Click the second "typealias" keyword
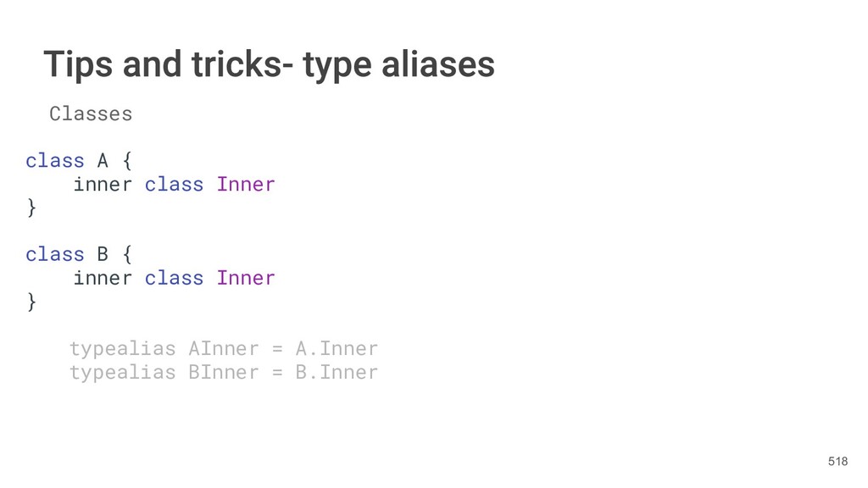The width and height of the screenshot is (868, 488). click(x=122, y=373)
